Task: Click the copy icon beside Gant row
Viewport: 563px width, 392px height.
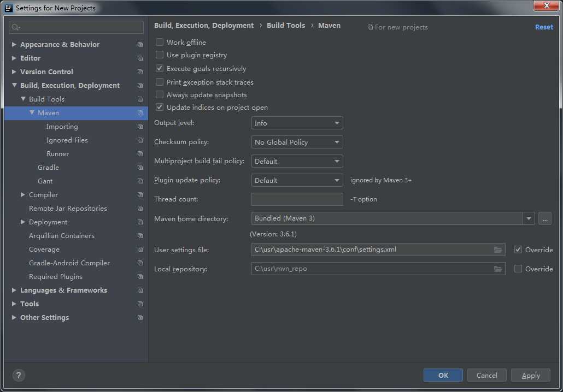Action: click(140, 181)
